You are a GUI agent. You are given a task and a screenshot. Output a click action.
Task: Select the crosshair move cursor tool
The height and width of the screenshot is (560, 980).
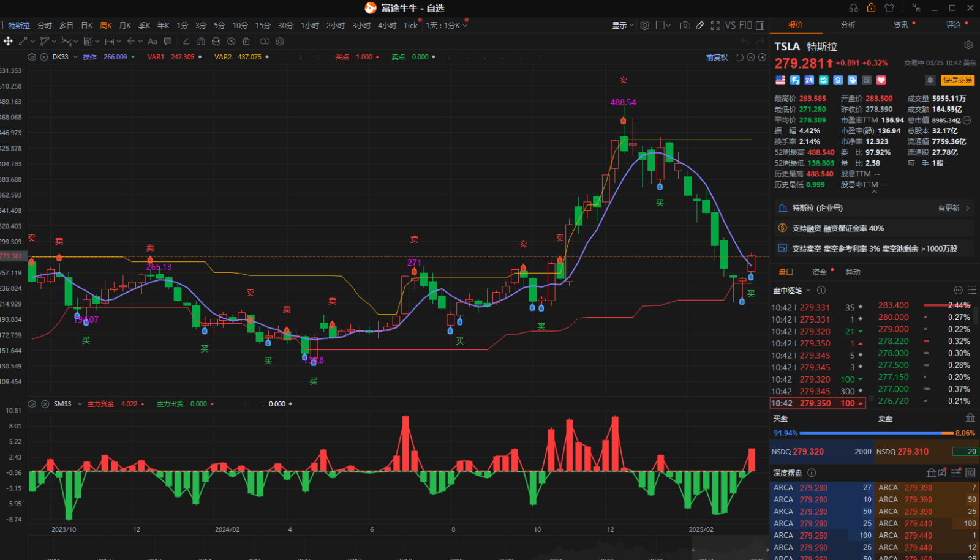(8, 41)
